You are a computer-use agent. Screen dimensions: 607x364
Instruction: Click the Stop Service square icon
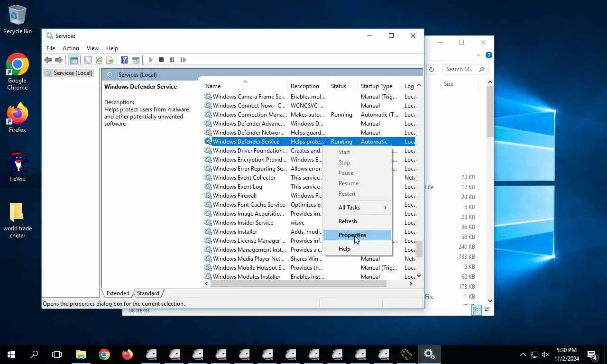tap(161, 60)
